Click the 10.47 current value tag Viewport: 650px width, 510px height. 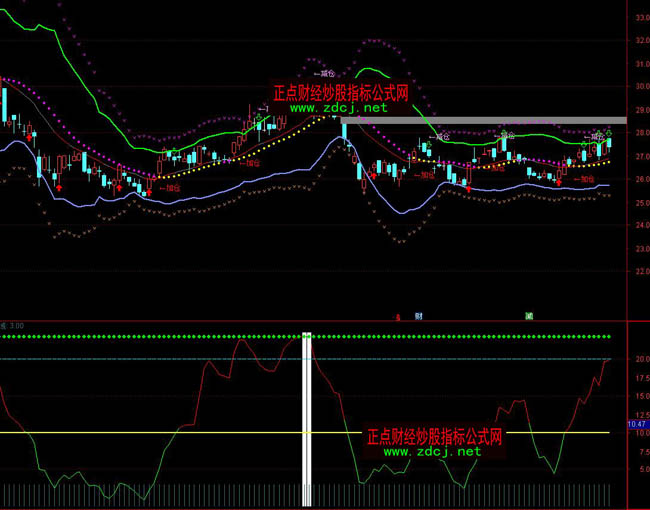pos(637,425)
